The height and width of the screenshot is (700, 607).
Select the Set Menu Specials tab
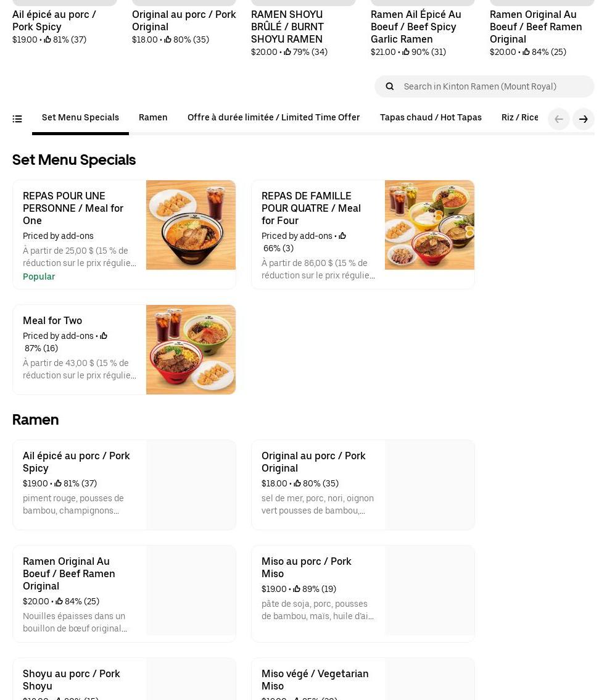(x=80, y=117)
